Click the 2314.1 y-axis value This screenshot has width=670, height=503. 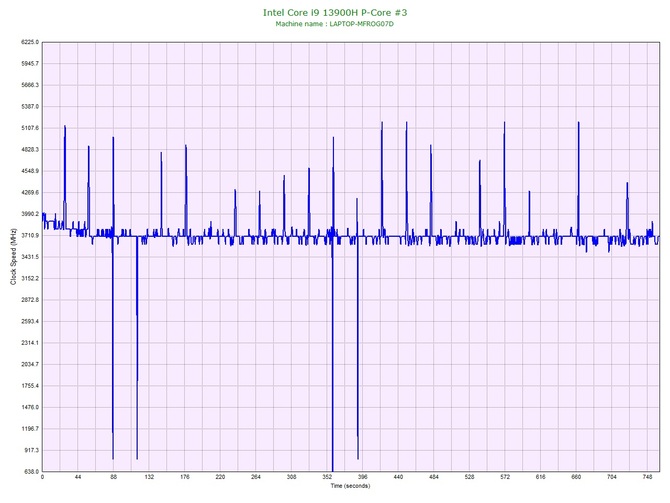[30, 343]
